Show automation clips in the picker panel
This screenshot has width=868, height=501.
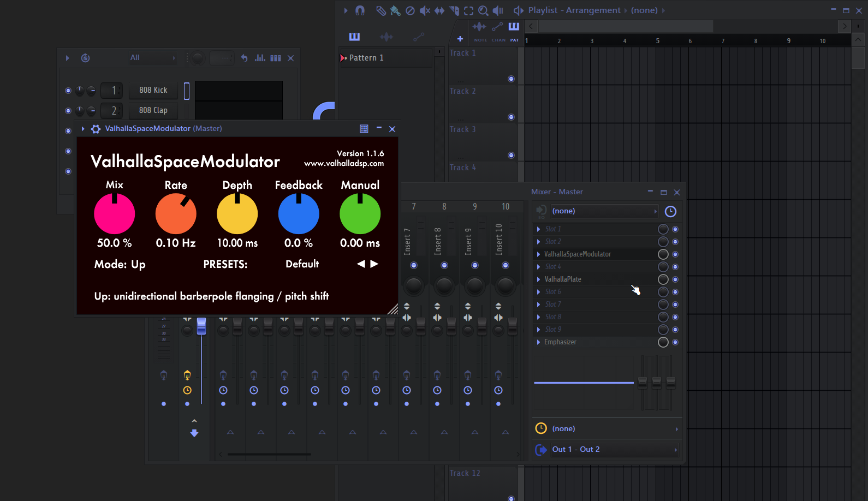pos(419,37)
